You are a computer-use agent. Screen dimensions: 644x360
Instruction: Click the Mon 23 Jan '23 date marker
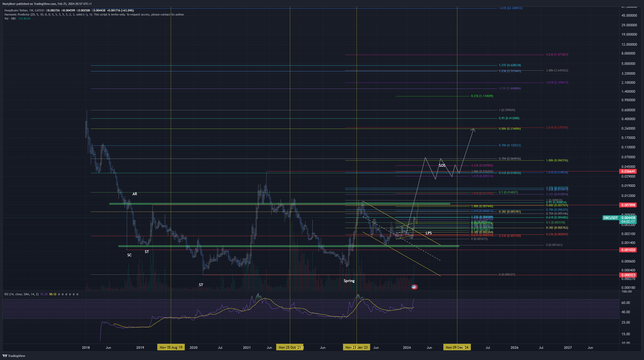pos(357,347)
